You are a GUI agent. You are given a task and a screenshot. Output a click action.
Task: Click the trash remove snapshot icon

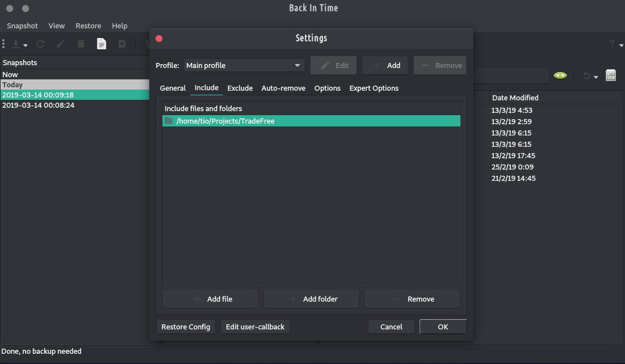coord(81,44)
